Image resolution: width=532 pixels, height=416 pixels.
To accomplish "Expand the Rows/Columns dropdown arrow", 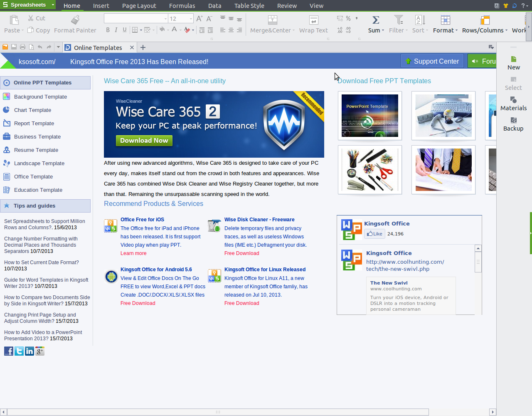I will 506,30.
